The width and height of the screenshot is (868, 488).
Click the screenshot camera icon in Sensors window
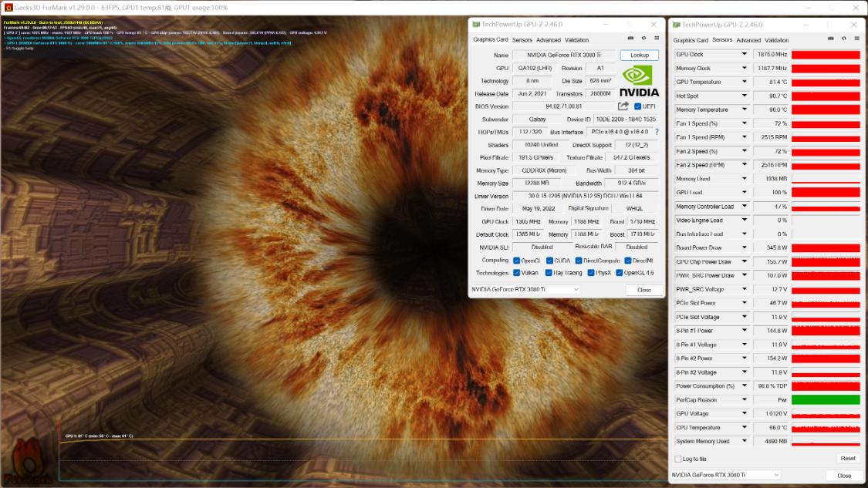[x=830, y=38]
